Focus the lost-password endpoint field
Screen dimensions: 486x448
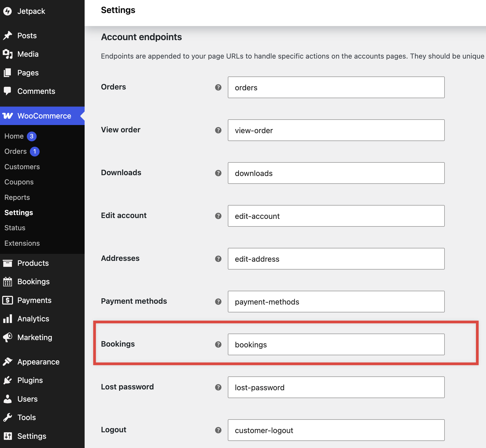[336, 387]
